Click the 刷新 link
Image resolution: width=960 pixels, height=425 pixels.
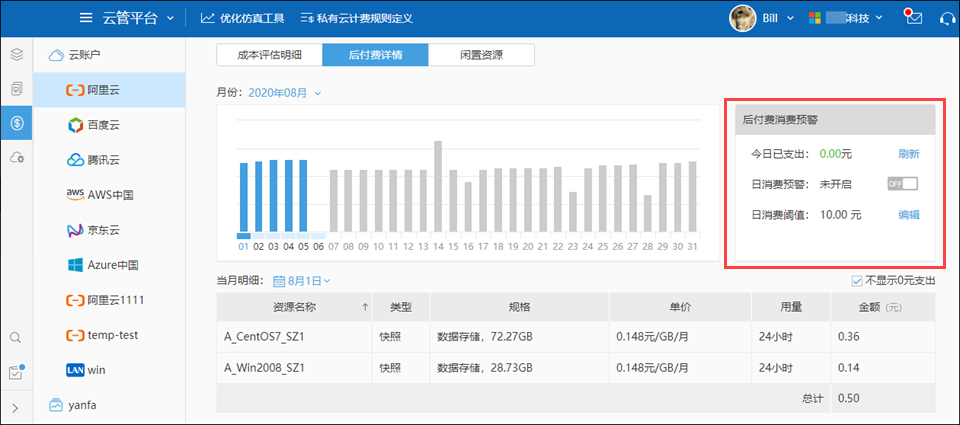pyautogui.click(x=908, y=154)
